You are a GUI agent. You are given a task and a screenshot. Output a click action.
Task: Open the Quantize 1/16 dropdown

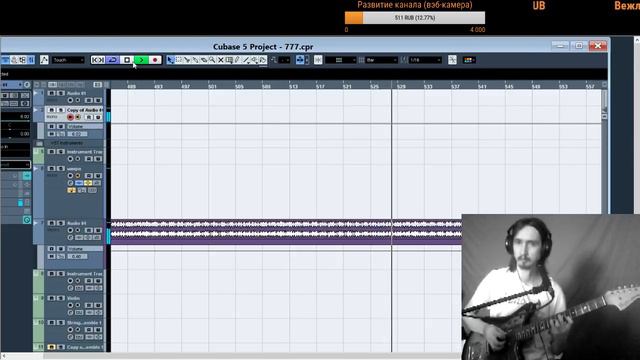(425, 60)
